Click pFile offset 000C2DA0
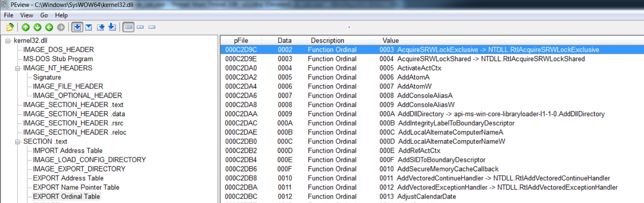Image resolution: width=644 pixels, height=203 pixels. 241,68
